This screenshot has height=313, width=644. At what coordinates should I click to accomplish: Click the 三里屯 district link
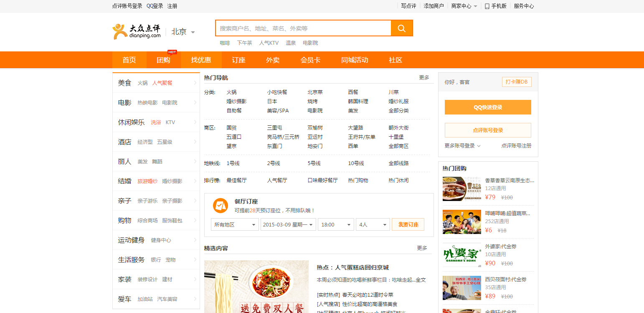pos(274,128)
